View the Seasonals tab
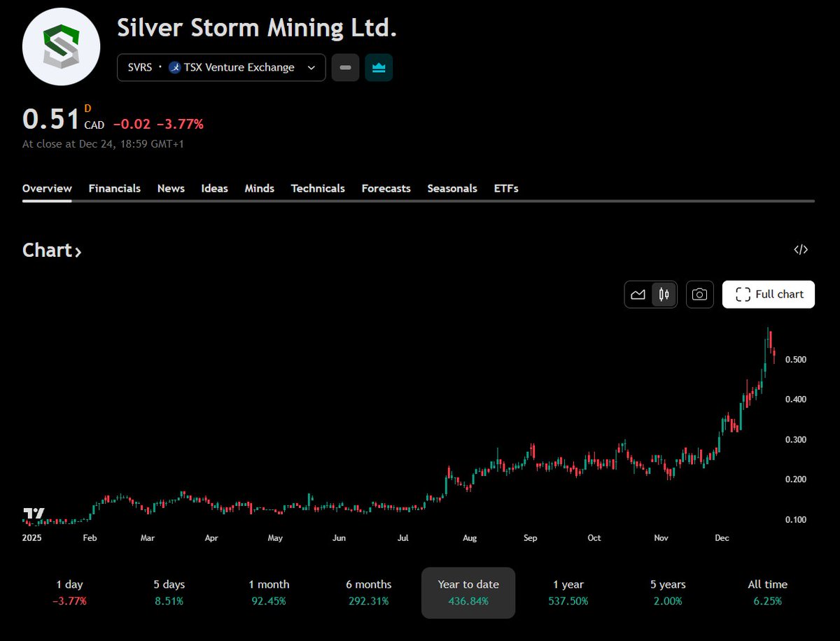Screen dimensions: 840x641 [x=452, y=188]
